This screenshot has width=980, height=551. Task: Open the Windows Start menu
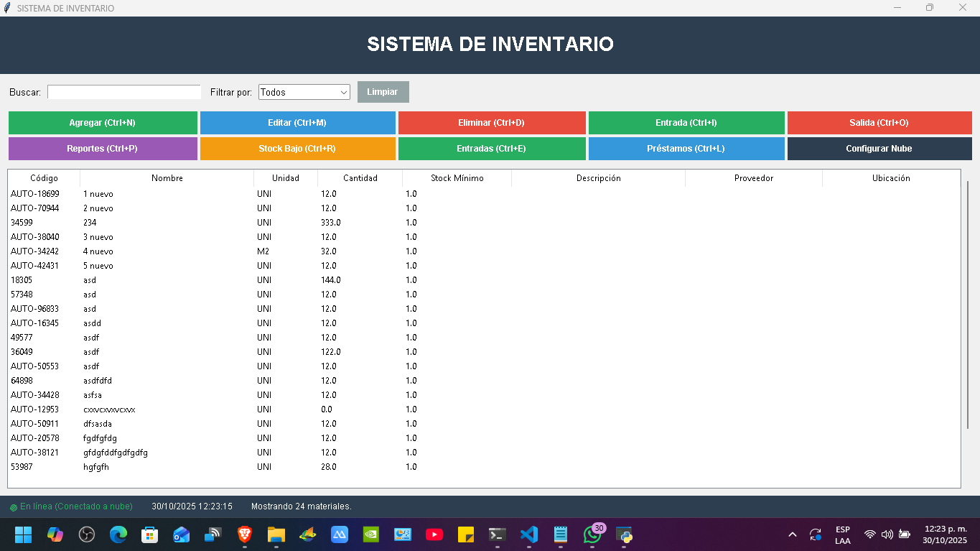pos(23,534)
